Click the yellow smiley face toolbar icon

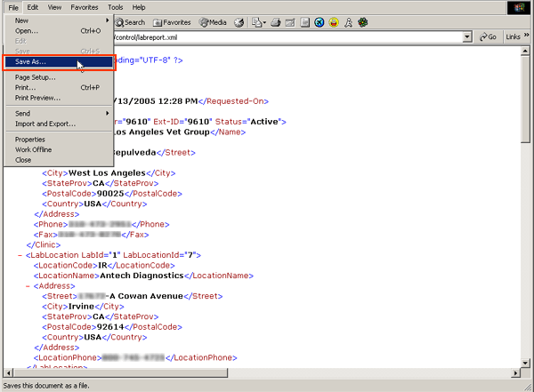[334, 23]
